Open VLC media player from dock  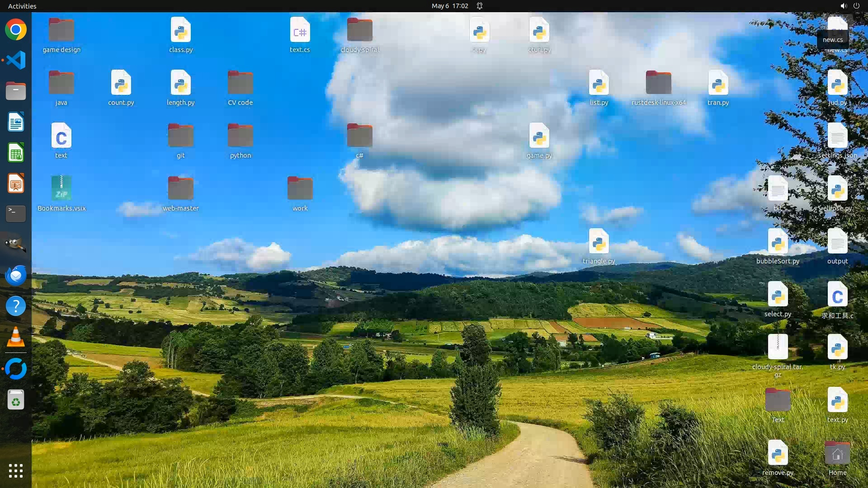coord(16,337)
